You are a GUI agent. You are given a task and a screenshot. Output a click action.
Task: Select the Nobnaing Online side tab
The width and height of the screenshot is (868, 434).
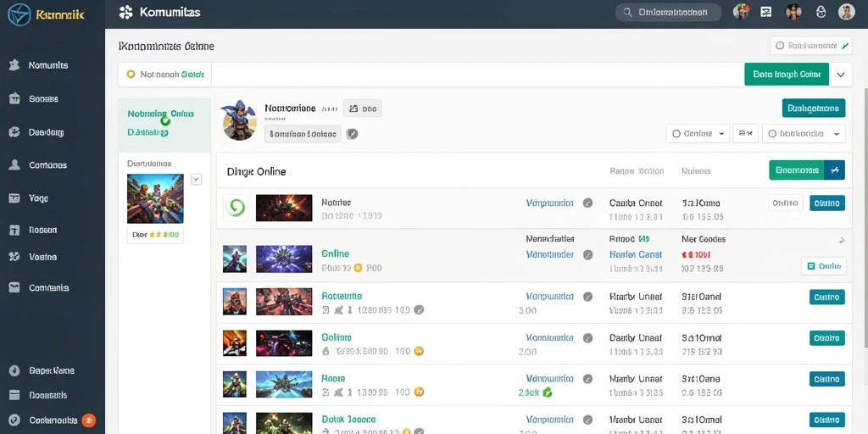click(160, 114)
